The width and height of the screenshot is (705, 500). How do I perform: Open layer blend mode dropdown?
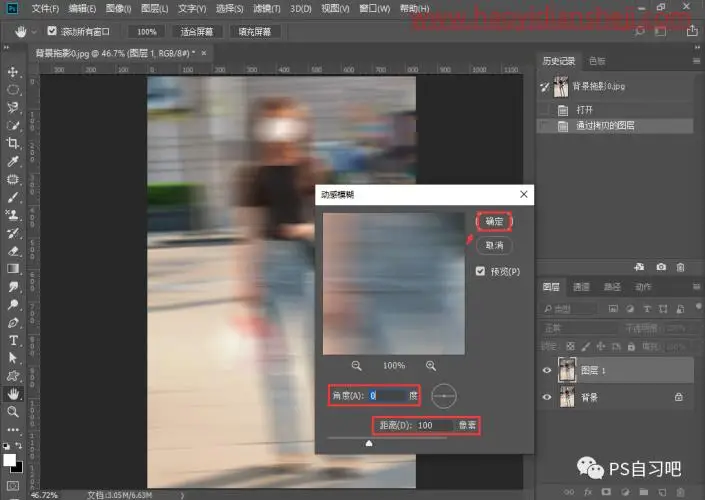579,328
